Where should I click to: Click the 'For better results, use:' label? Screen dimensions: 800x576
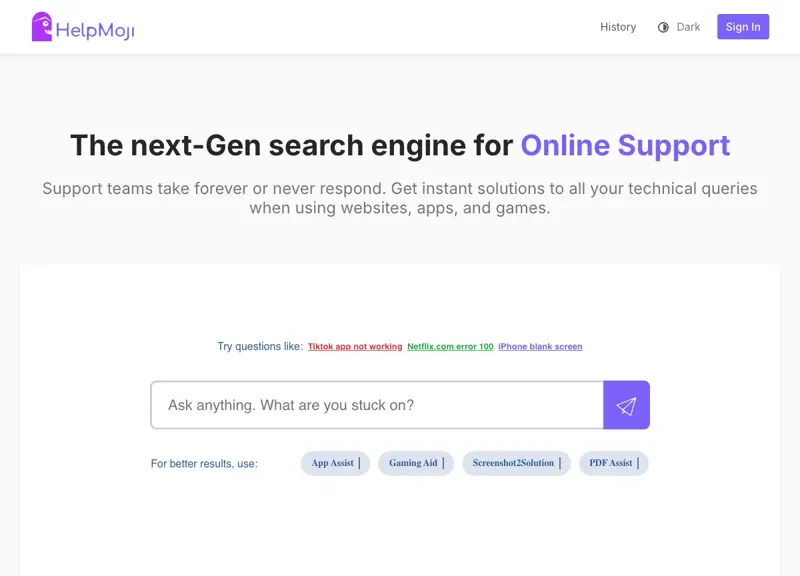(x=204, y=464)
